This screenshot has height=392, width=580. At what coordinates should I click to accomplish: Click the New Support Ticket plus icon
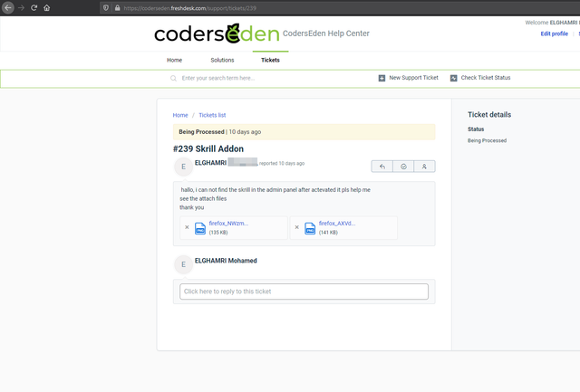pos(382,78)
